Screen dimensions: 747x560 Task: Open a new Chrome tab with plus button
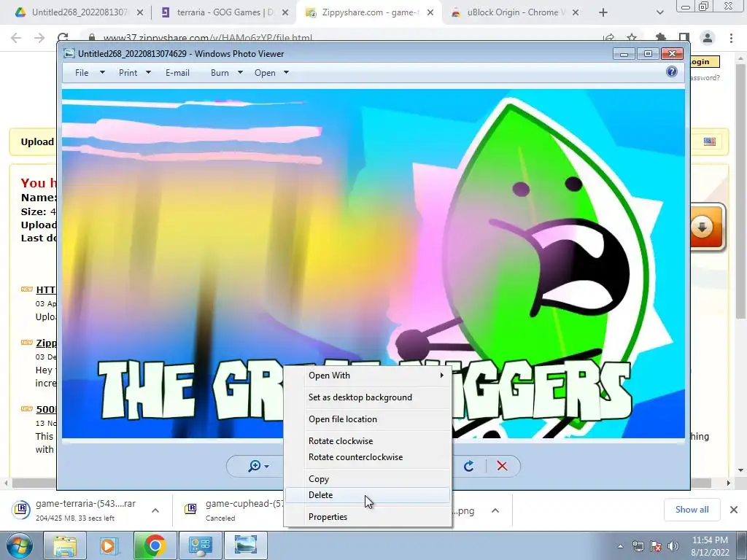[x=603, y=12]
